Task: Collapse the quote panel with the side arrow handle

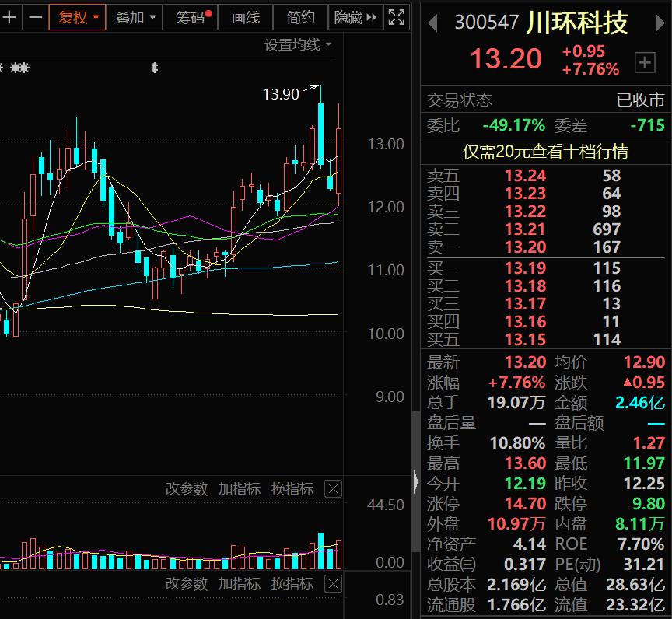Action: pos(417,482)
